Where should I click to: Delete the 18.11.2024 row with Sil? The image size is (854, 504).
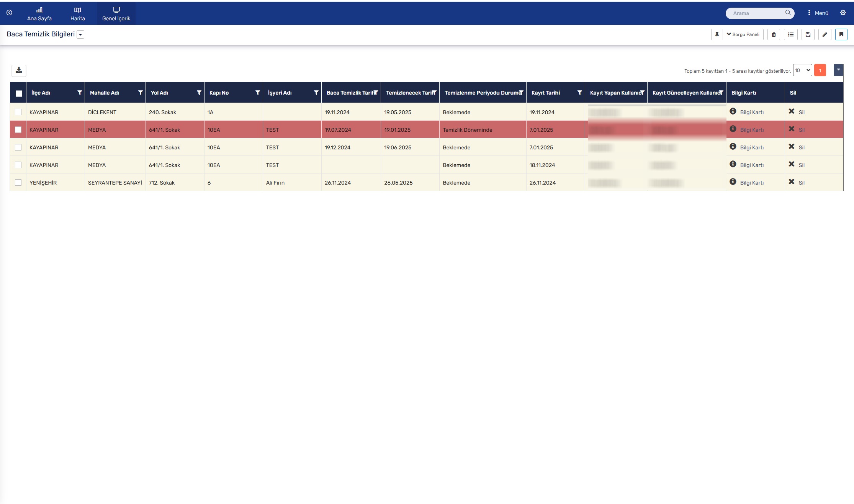point(797,165)
